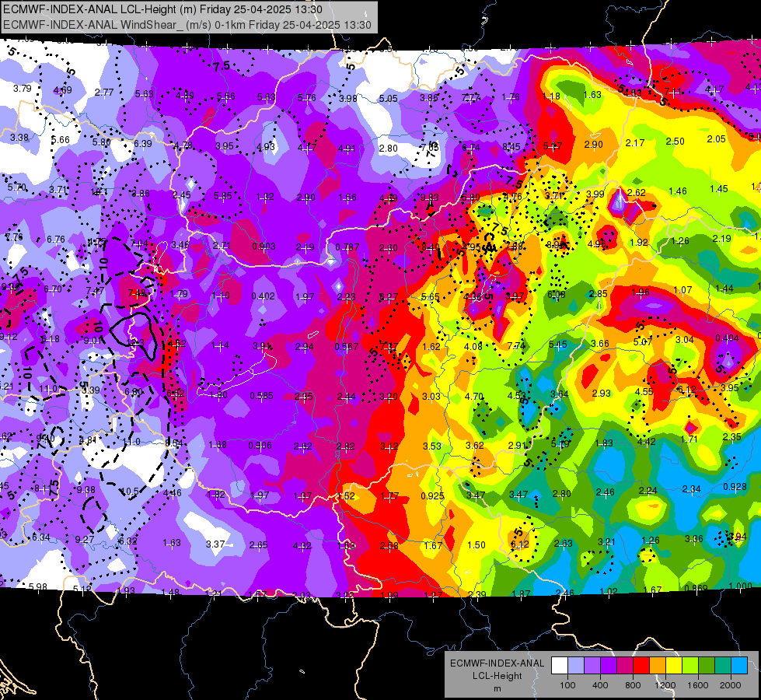Click the magenta swatch in the legend

coord(625,666)
